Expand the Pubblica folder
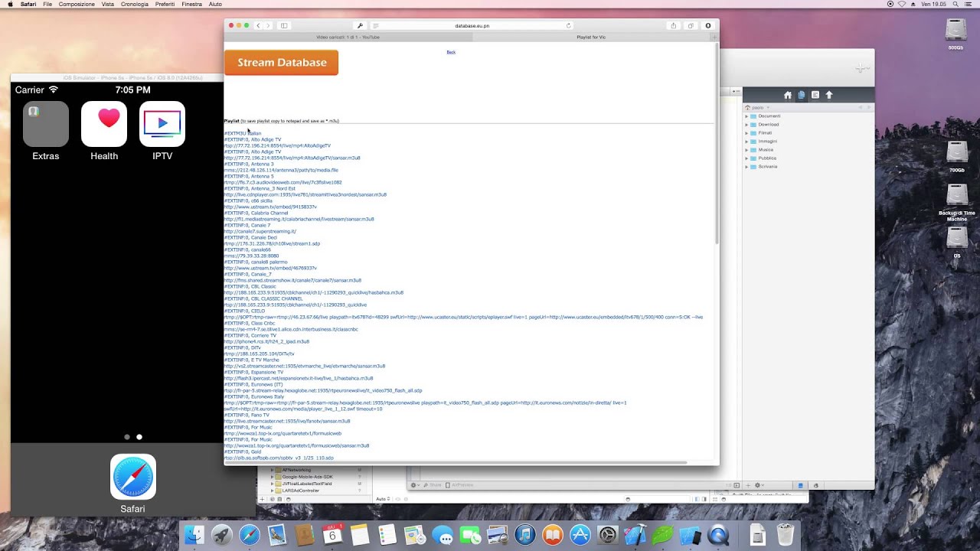Image resolution: width=980 pixels, height=551 pixels. coord(746,158)
